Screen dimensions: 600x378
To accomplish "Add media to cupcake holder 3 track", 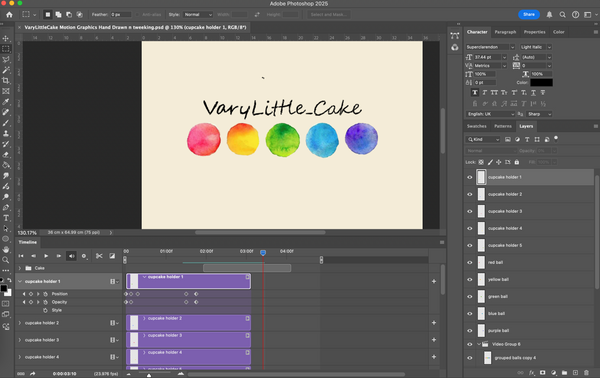I will [434, 340].
